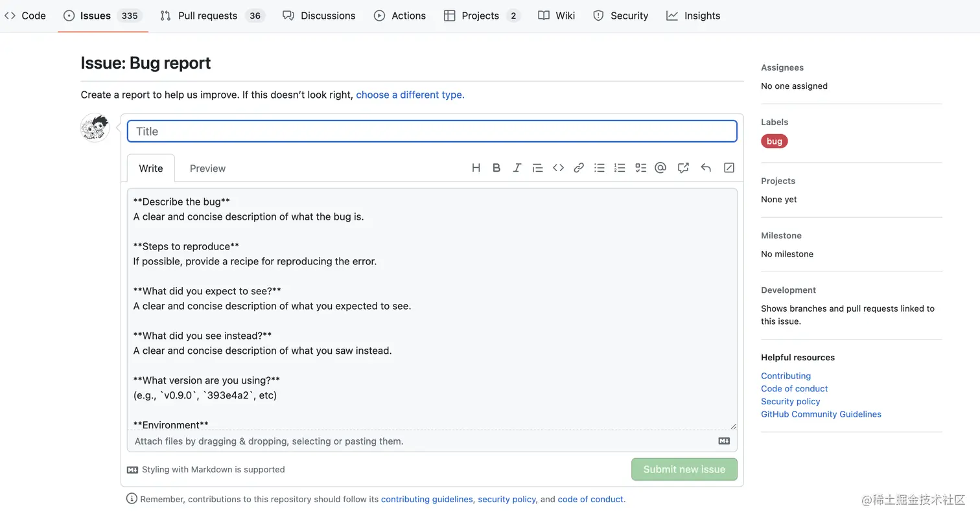Toggle bold formatting in the editor
980x521 pixels.
tap(496, 168)
